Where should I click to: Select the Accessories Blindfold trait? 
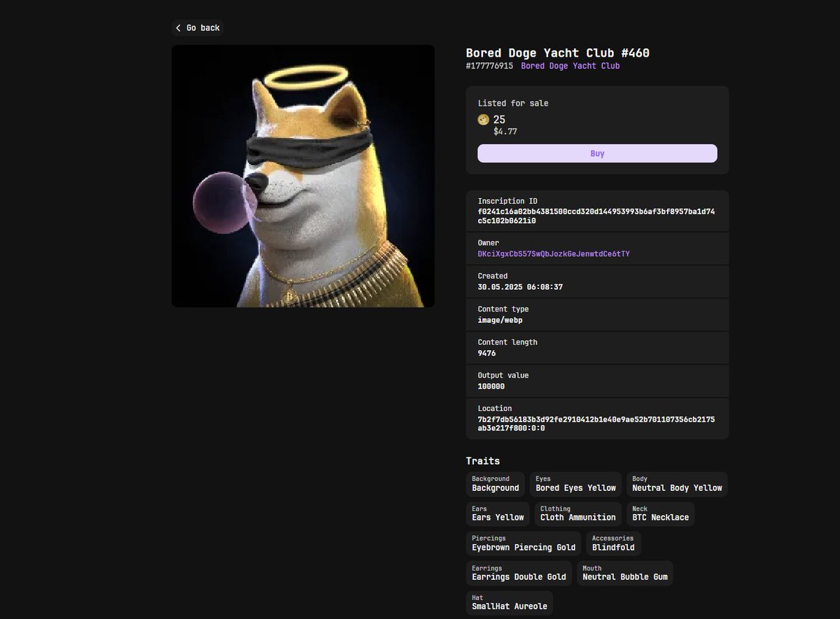point(613,543)
